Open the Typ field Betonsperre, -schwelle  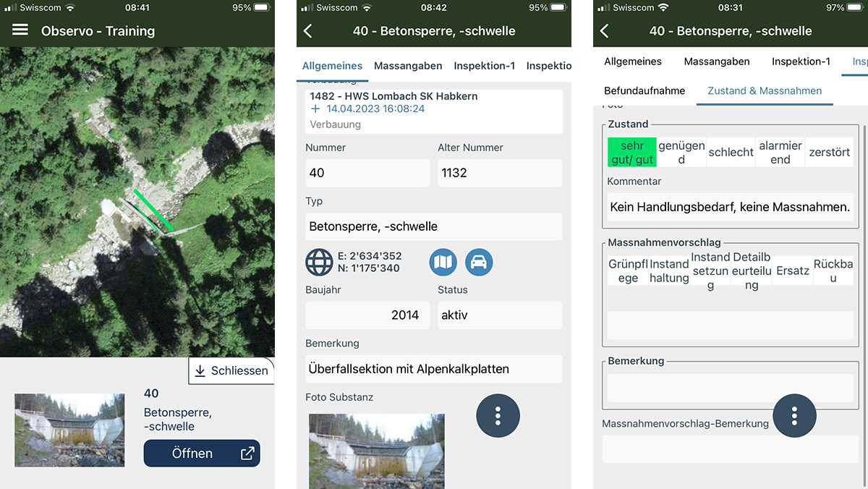click(x=433, y=226)
